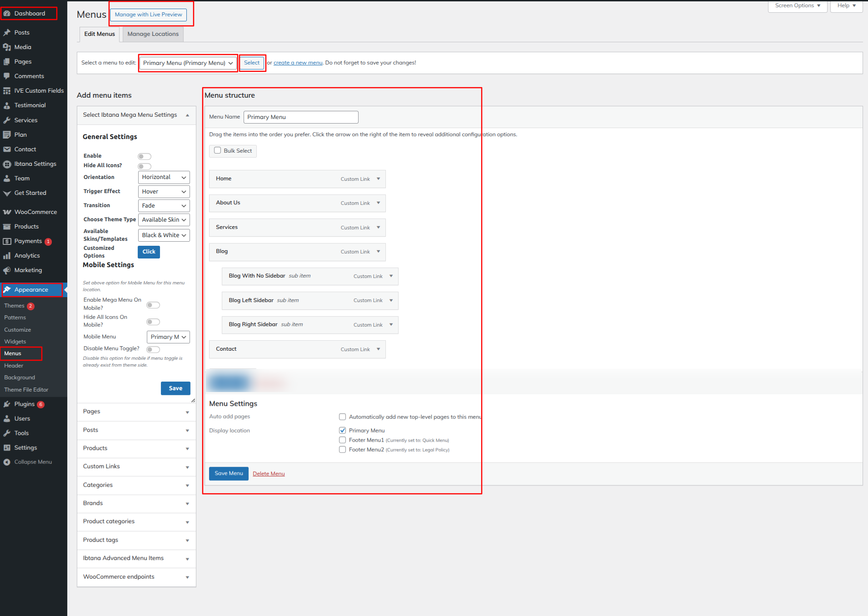The height and width of the screenshot is (616, 868).
Task: Click the Media library icon
Action: pyautogui.click(x=7, y=47)
